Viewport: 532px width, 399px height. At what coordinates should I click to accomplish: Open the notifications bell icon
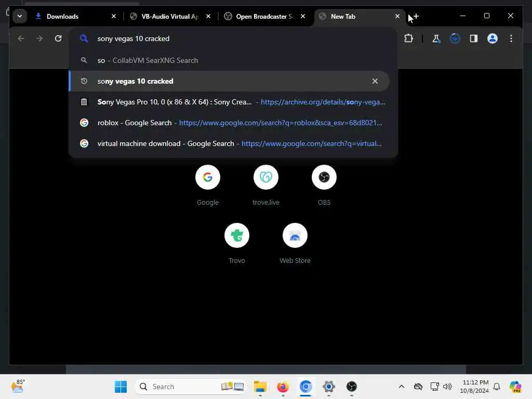click(497, 387)
